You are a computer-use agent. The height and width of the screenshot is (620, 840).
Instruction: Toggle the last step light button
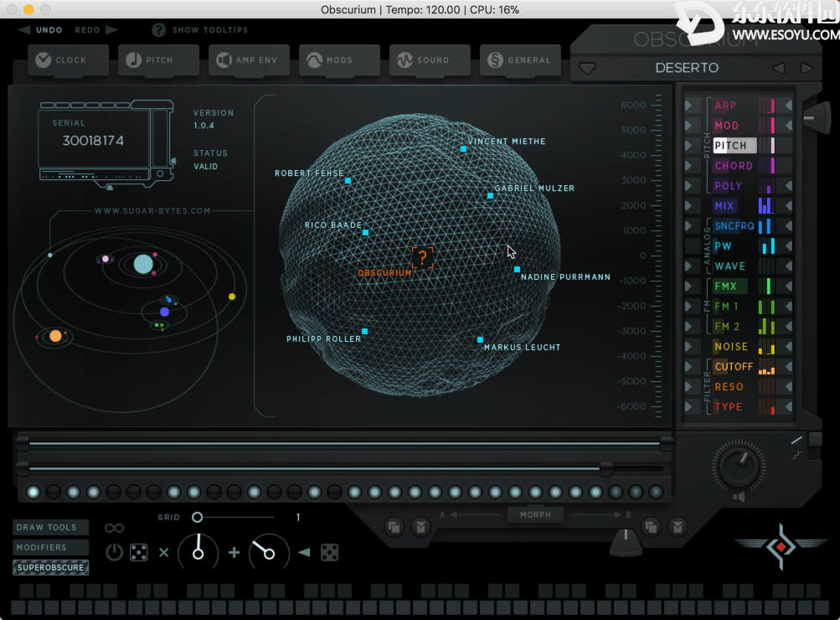point(656,492)
